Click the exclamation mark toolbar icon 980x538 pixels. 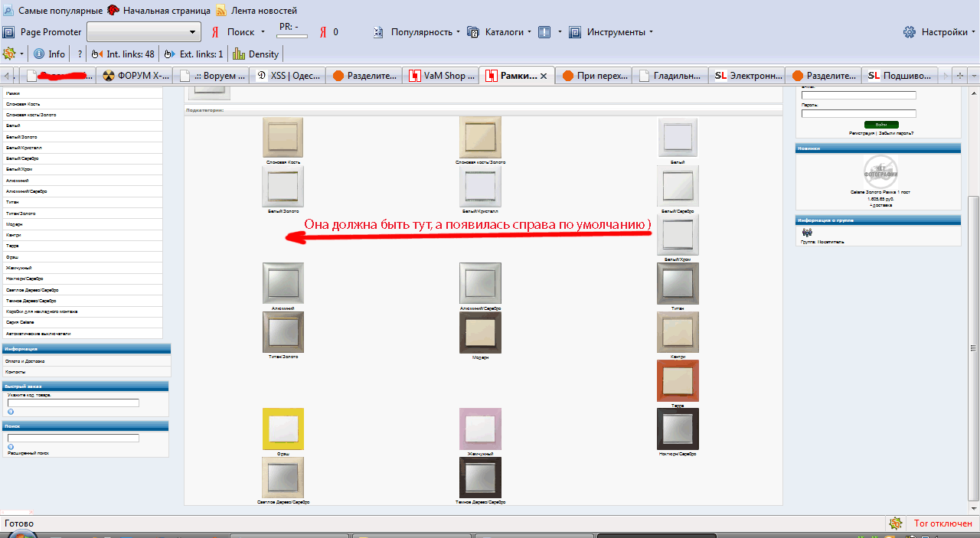pos(544,32)
